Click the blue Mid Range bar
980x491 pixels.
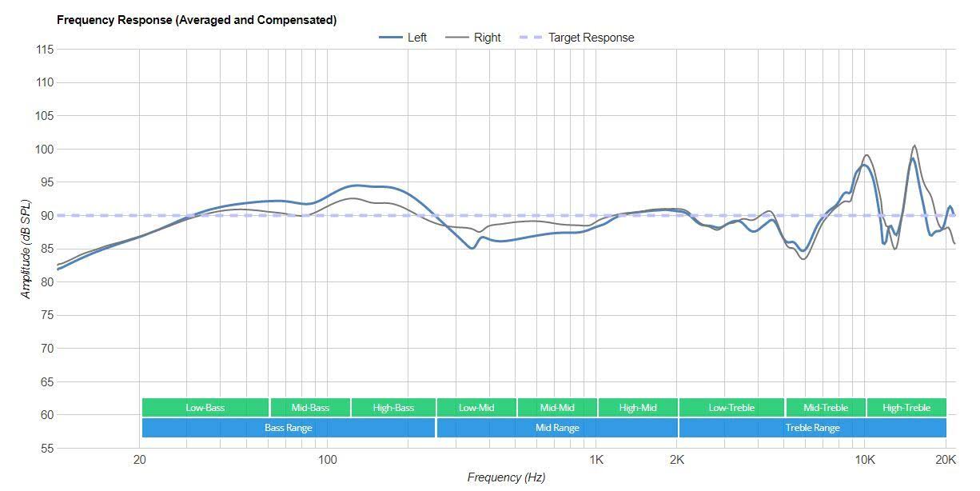[557, 428]
